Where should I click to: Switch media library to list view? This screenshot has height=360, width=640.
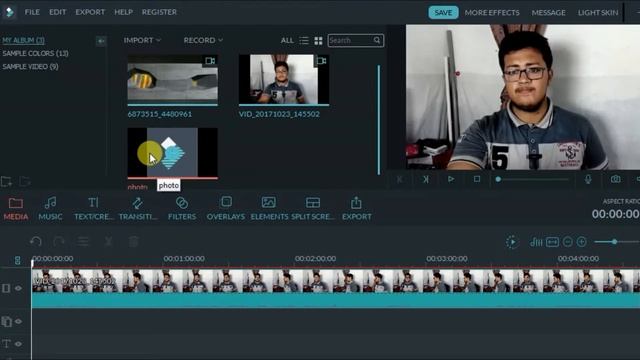tap(304, 40)
